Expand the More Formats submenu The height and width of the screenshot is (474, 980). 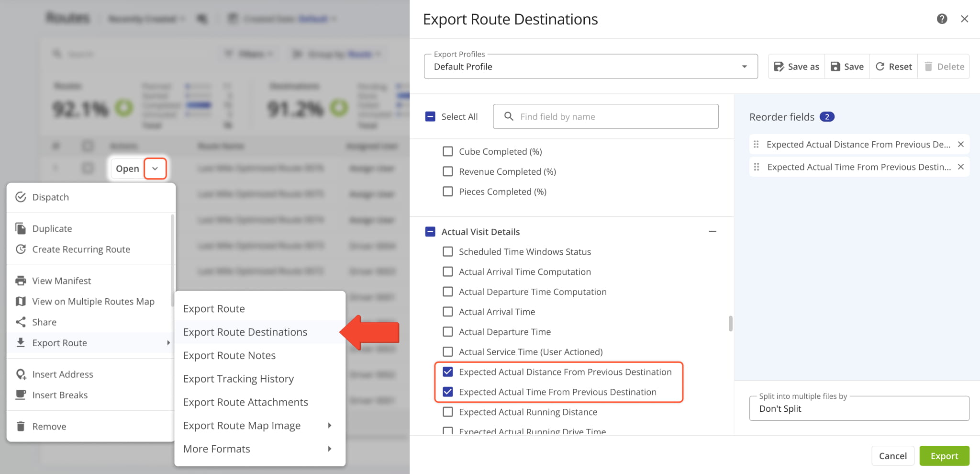(260, 449)
